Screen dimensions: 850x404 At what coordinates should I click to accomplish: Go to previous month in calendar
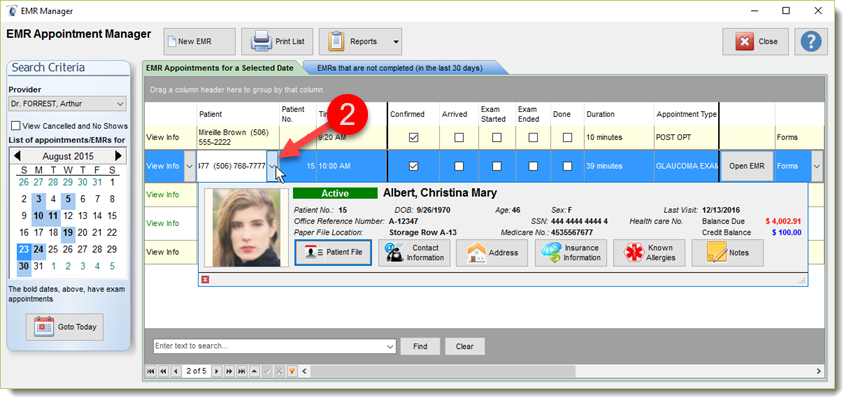[x=17, y=156]
